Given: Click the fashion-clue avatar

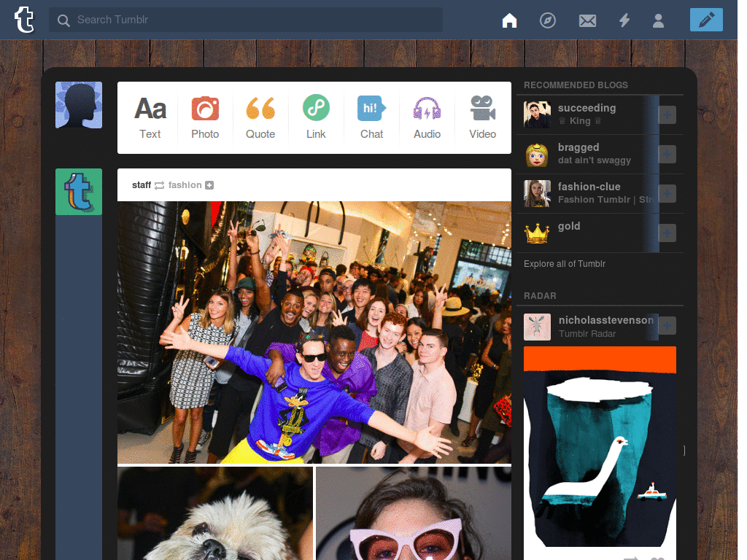Looking at the screenshot, I should (538, 193).
